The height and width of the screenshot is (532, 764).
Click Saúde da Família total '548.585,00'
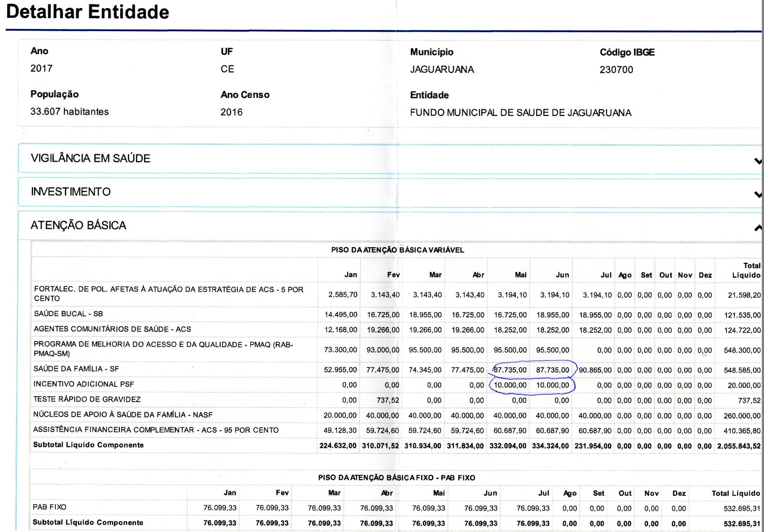click(x=743, y=370)
